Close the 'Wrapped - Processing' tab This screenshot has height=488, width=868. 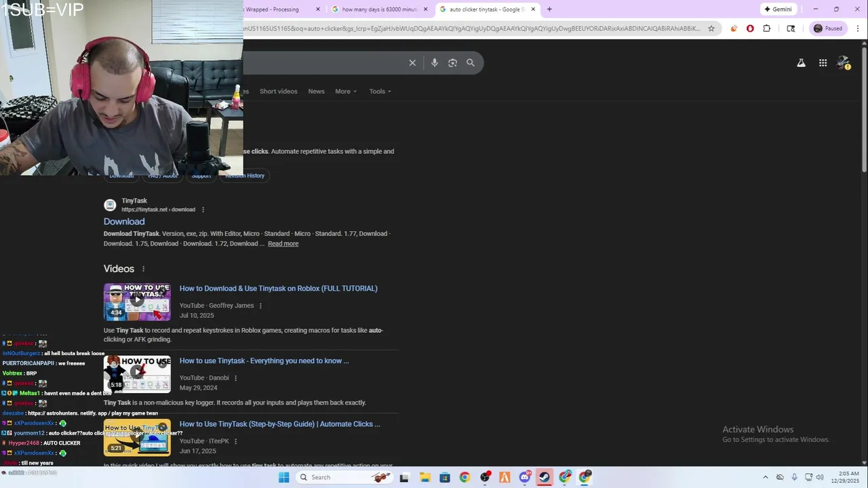[x=319, y=9]
